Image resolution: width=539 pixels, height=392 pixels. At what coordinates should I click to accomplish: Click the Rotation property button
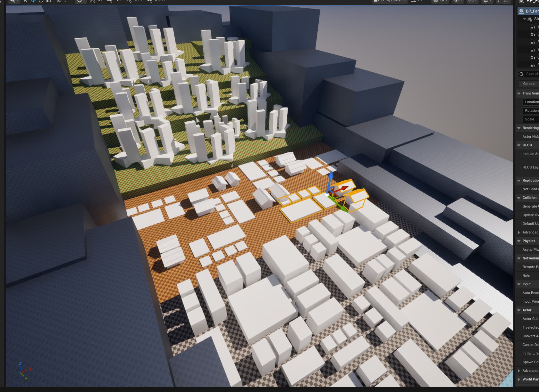[x=531, y=110]
